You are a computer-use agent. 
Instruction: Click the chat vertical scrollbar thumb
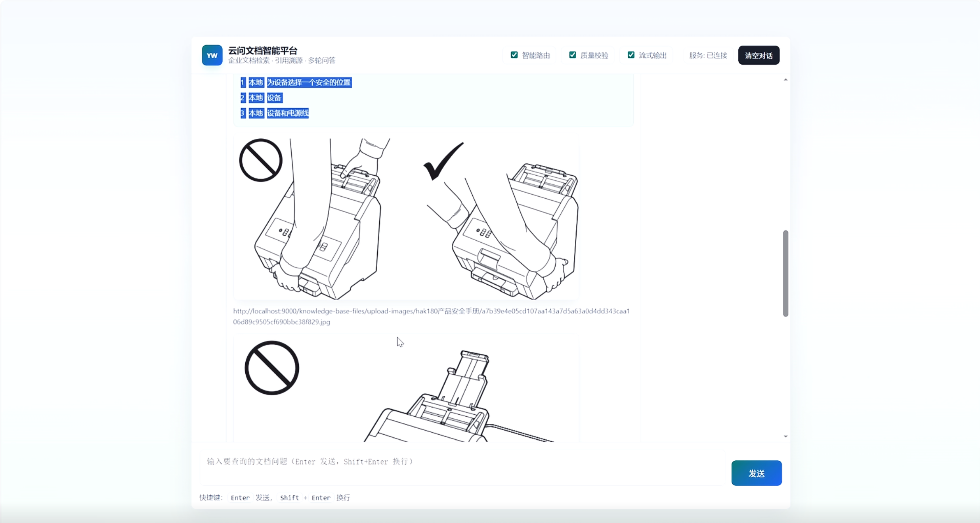(785, 273)
